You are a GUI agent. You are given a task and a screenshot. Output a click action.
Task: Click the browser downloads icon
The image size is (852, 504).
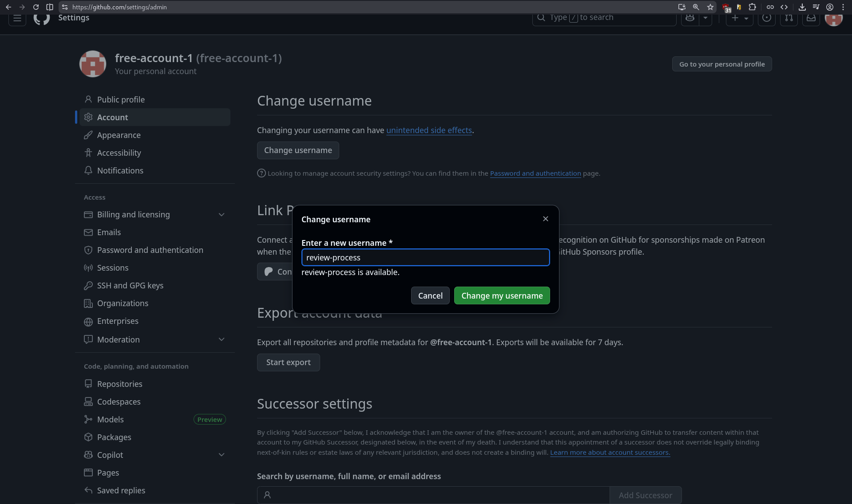pyautogui.click(x=802, y=7)
